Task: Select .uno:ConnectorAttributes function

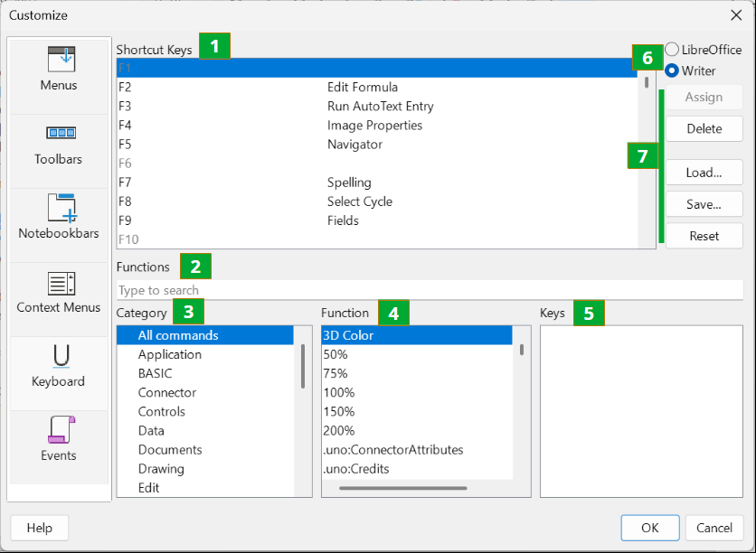Action: tap(417, 449)
